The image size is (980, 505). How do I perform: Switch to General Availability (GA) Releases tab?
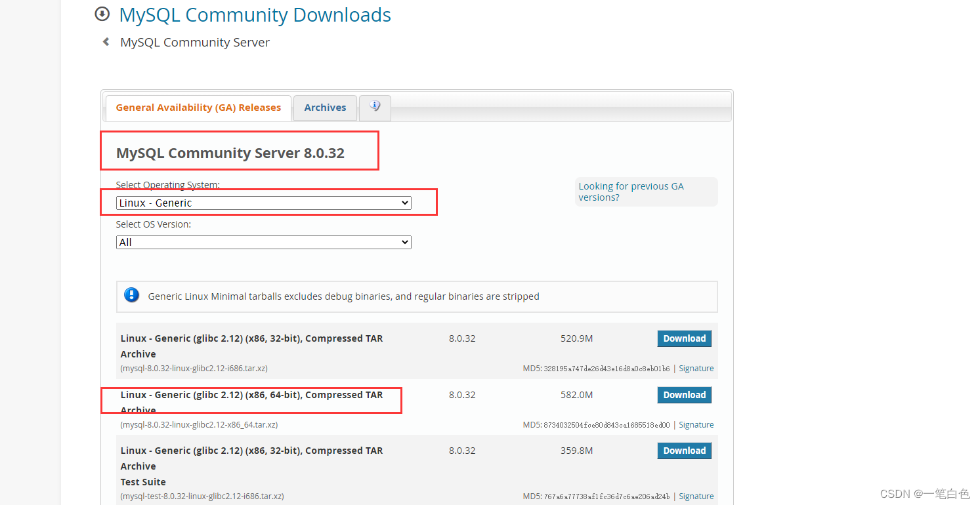pyautogui.click(x=198, y=108)
